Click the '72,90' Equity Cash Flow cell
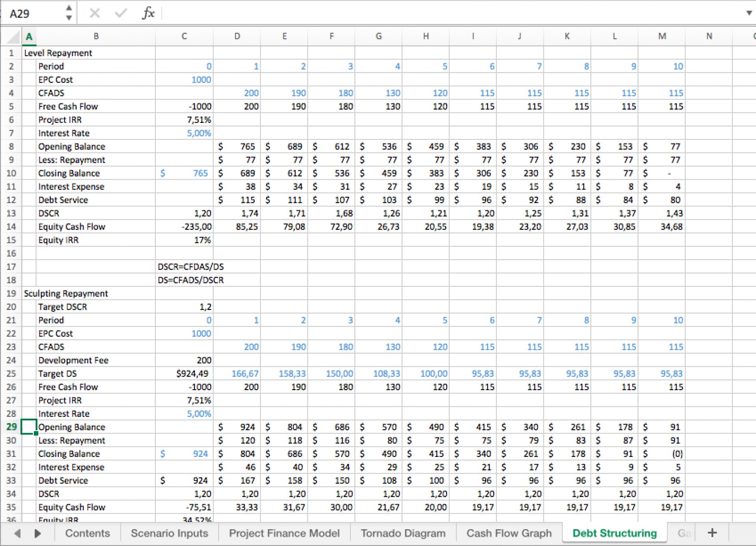Screen dimensions: 756x546 click(x=331, y=227)
